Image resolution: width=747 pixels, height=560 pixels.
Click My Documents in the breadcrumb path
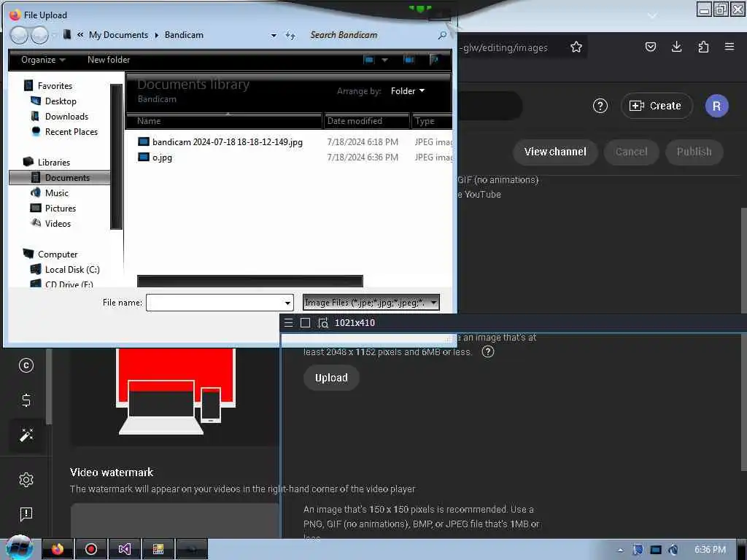coord(118,35)
